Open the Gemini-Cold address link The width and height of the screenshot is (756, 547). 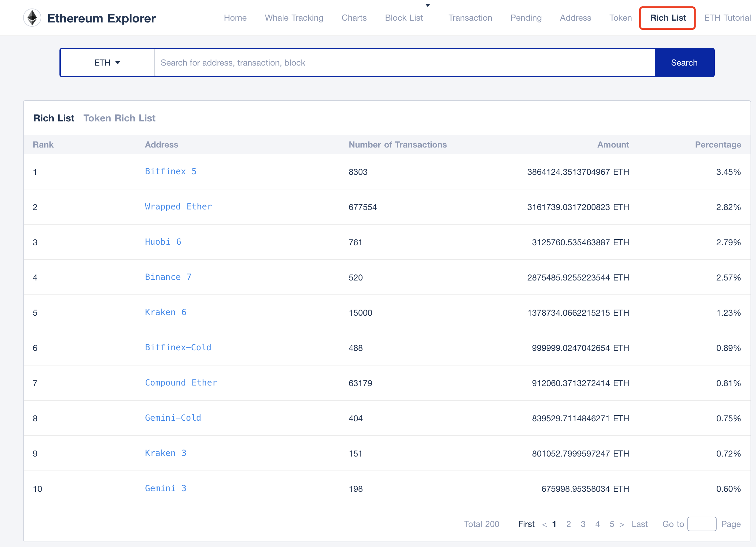coord(173,418)
